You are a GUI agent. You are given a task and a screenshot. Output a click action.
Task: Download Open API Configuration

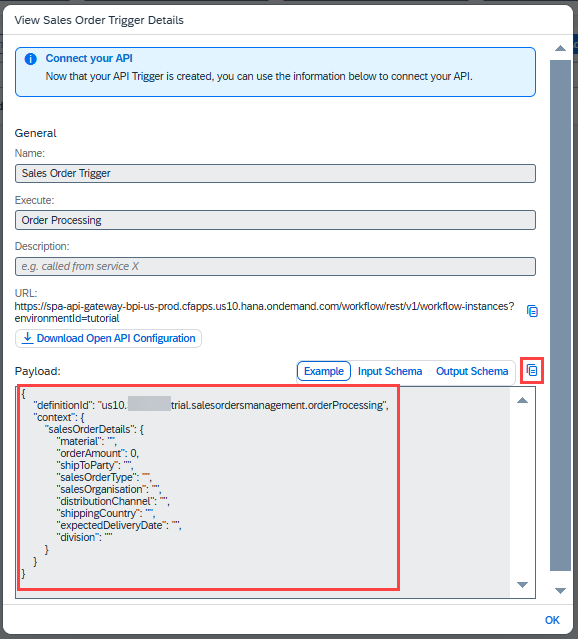click(x=108, y=338)
